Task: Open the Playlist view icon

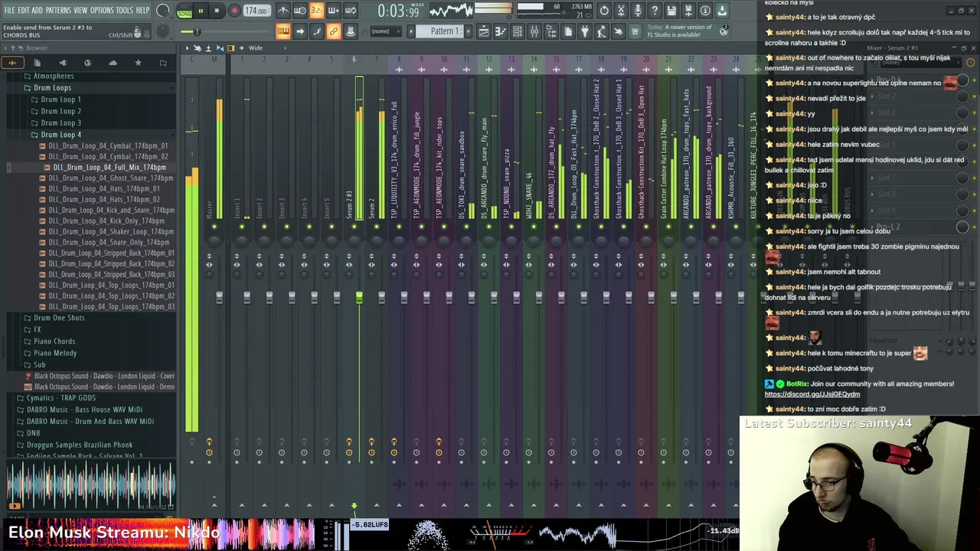Action: tap(484, 31)
